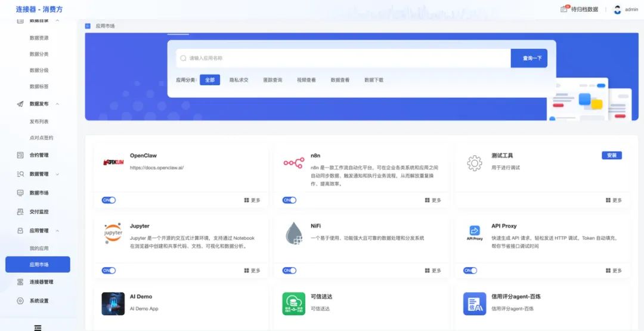This screenshot has height=331, width=644.
Task: Turn off the API Proxy ON switch
Action: pyautogui.click(x=470, y=271)
